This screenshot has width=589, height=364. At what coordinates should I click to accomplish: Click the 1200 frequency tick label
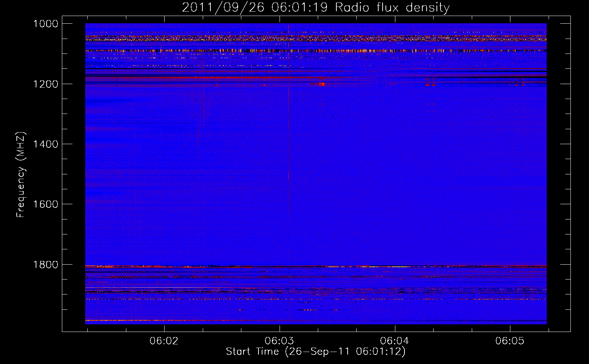[x=46, y=84]
